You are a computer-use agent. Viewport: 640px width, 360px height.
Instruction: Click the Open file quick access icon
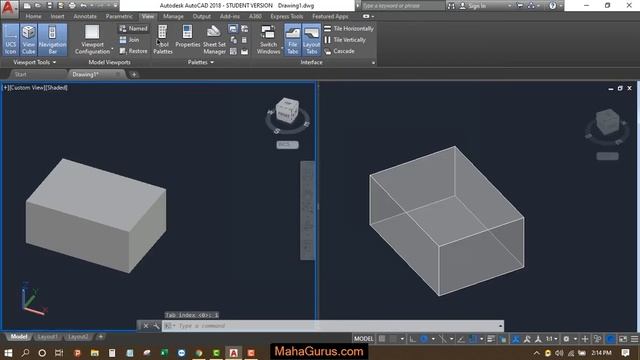pos(38,6)
